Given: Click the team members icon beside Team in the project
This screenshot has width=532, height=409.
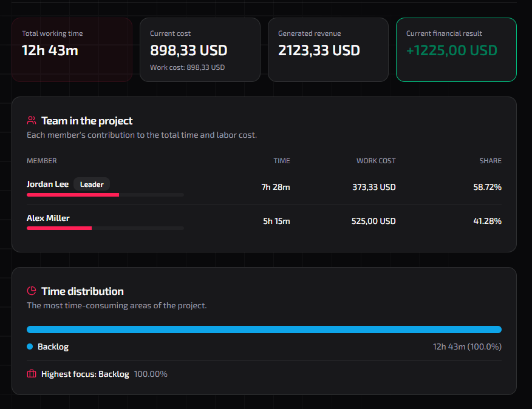Looking at the screenshot, I should click(32, 120).
